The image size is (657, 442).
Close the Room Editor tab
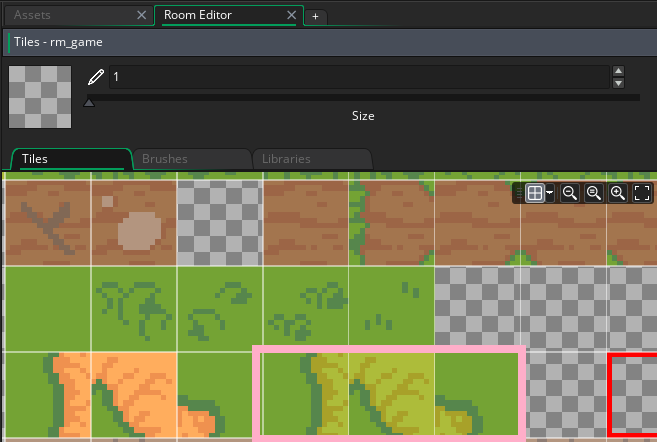292,15
